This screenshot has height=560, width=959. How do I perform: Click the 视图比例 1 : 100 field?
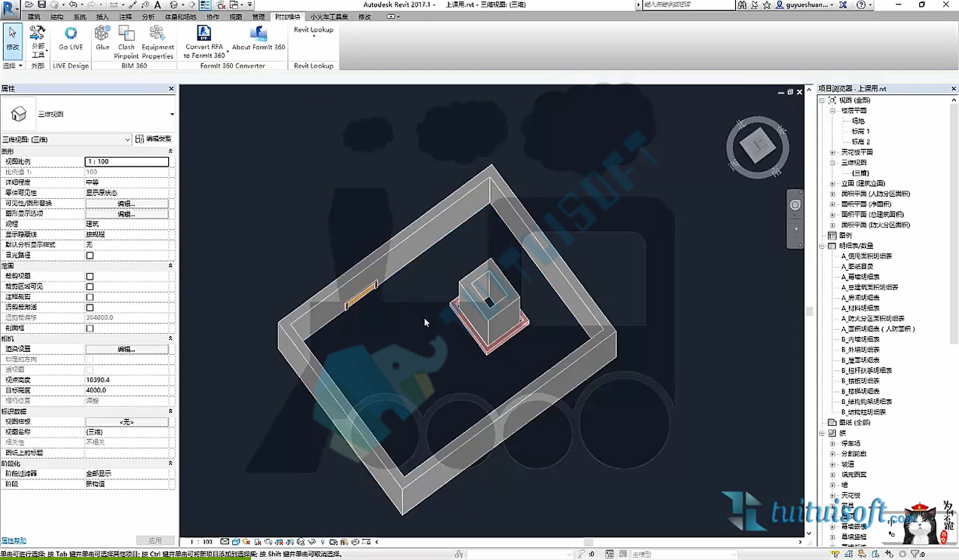(127, 161)
